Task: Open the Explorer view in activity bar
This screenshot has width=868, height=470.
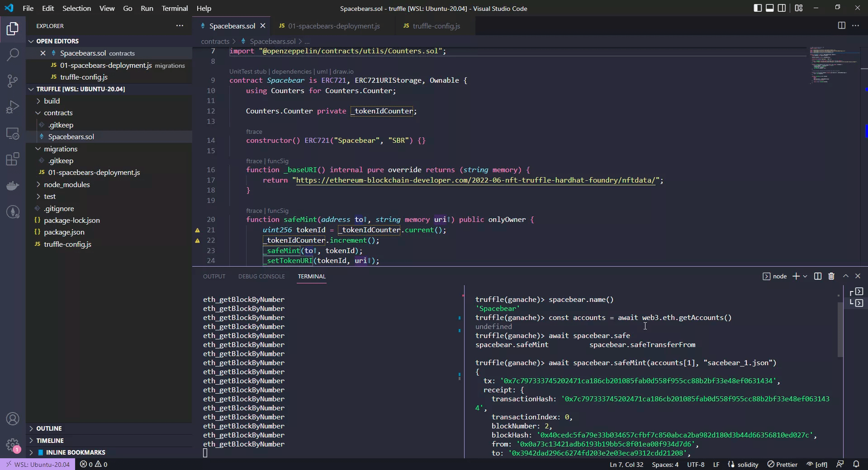Action: pyautogui.click(x=13, y=29)
